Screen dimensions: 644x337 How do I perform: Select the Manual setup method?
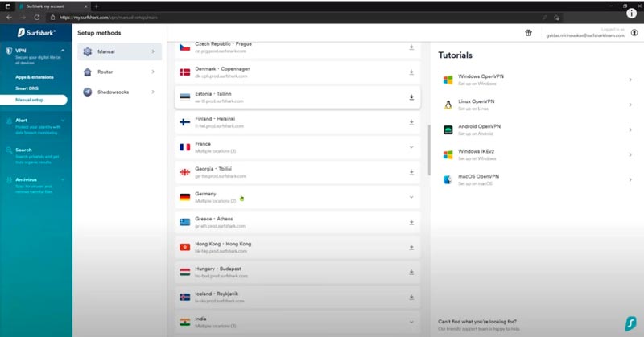click(x=119, y=51)
